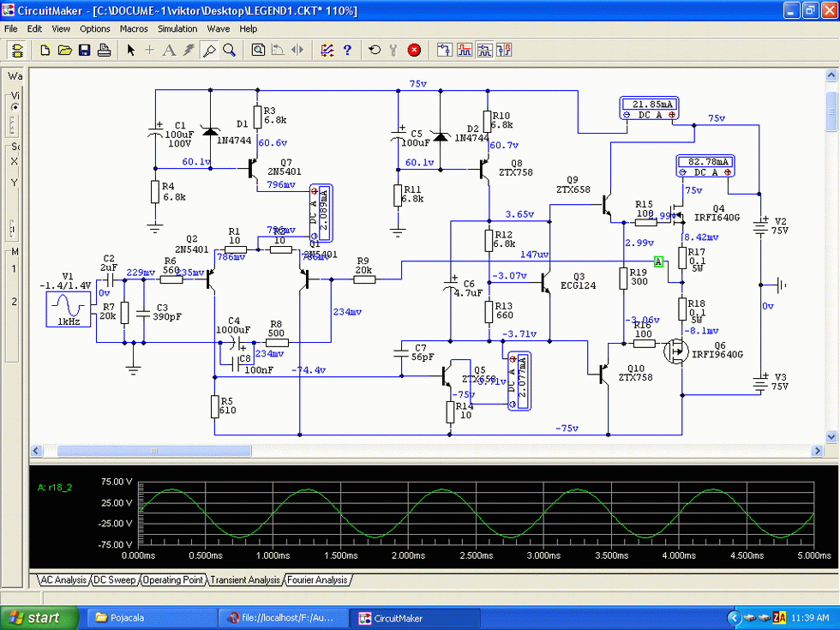This screenshot has height=630, width=840.
Task: Click the 82.78mA ammeter
Action: 705,166
